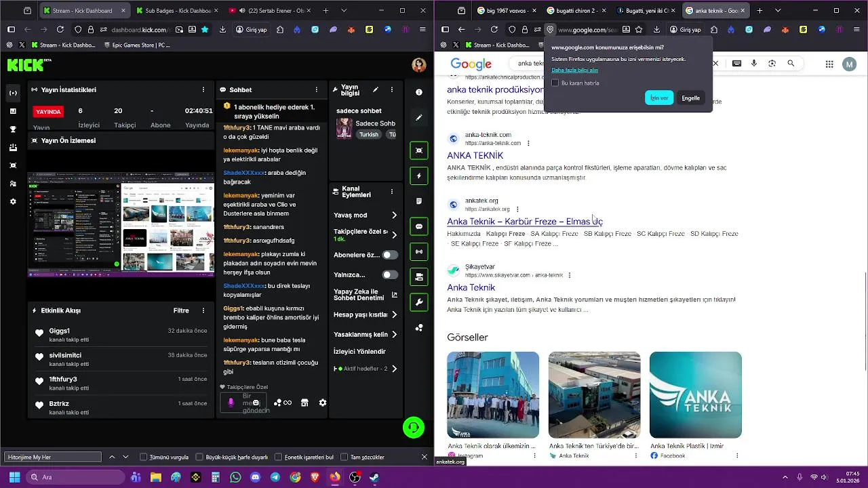Switch to the Sub Badges - Kick Dashboard tab

coord(176,11)
